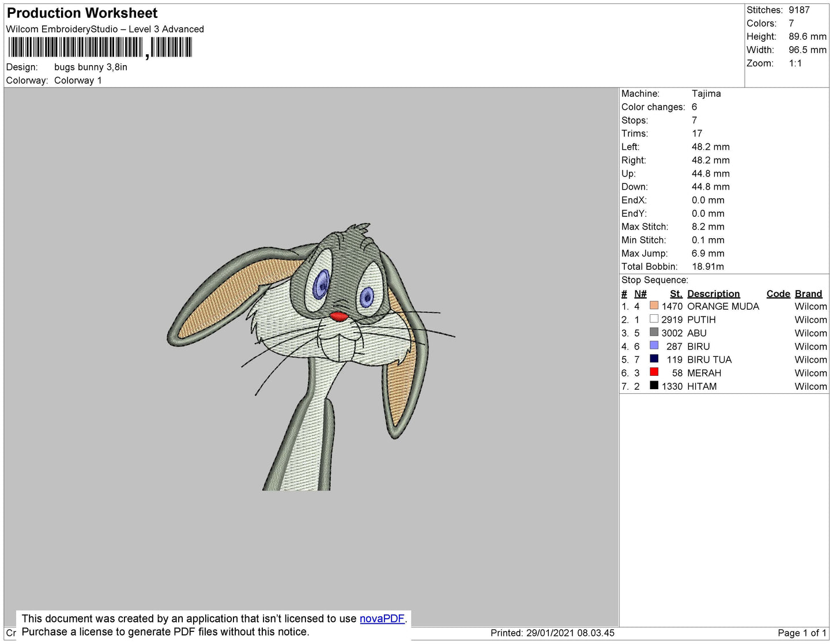Click the BIRU light blue swatch
Viewport: 833px width, 644px height.
pyautogui.click(x=654, y=345)
